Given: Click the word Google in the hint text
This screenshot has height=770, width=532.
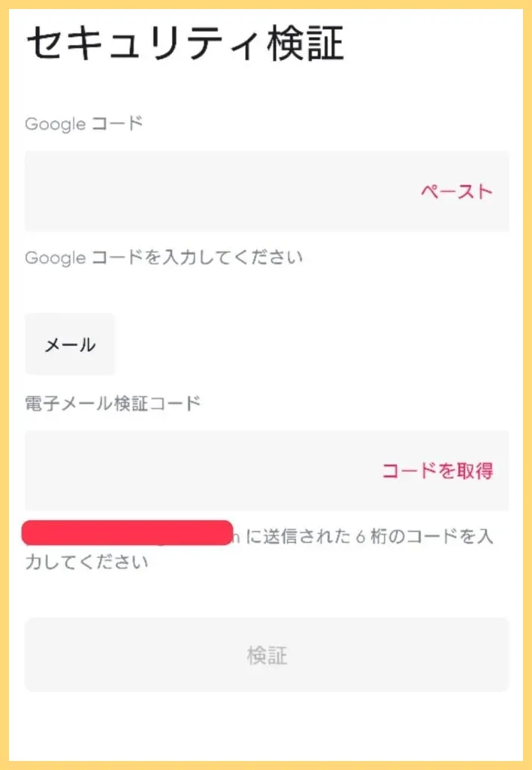Looking at the screenshot, I should (x=55, y=258).
